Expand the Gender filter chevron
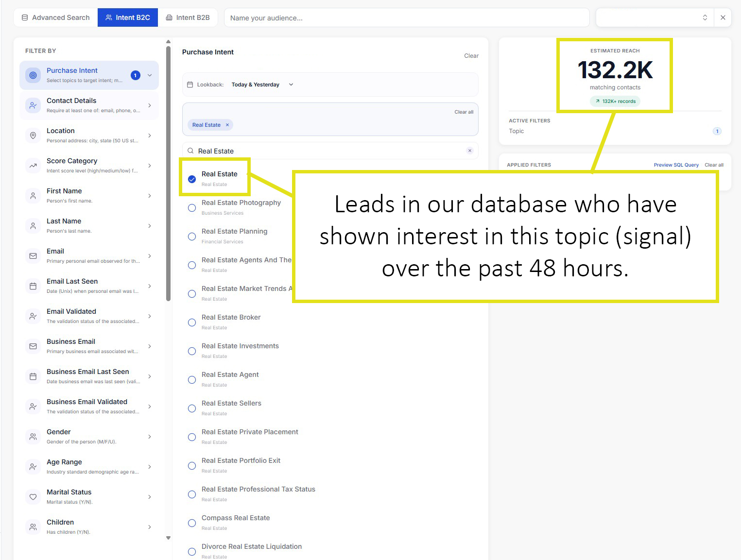 coord(150,437)
